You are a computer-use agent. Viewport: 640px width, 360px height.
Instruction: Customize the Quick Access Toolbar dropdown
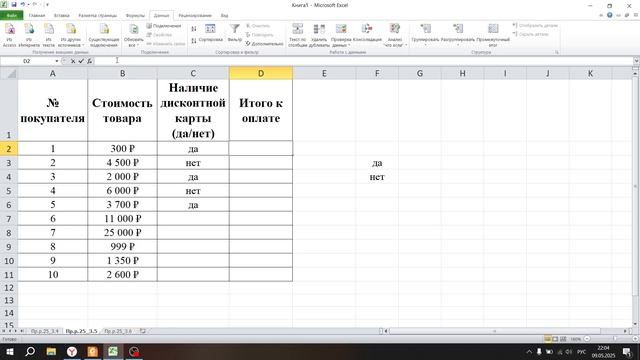48,5
